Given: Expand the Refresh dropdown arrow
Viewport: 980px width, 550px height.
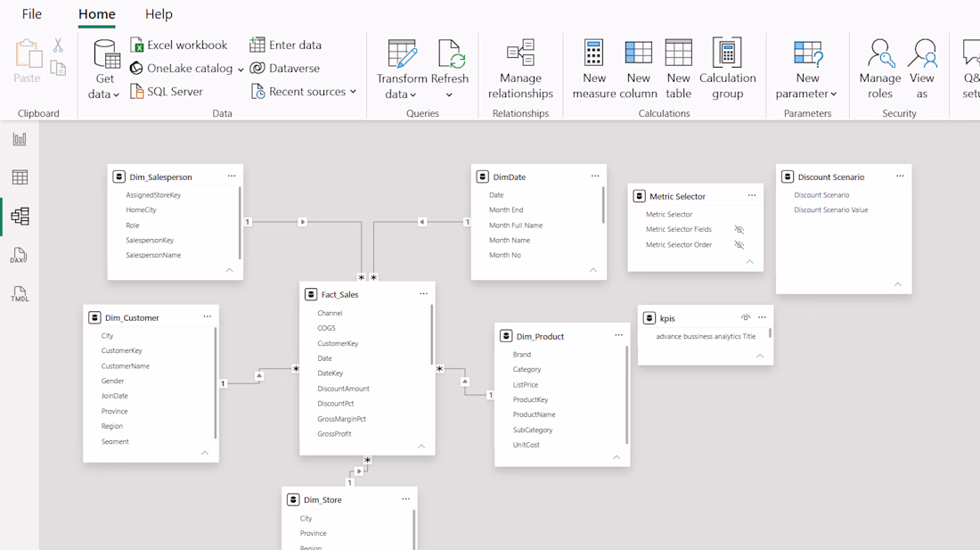Looking at the screenshot, I should (x=449, y=95).
